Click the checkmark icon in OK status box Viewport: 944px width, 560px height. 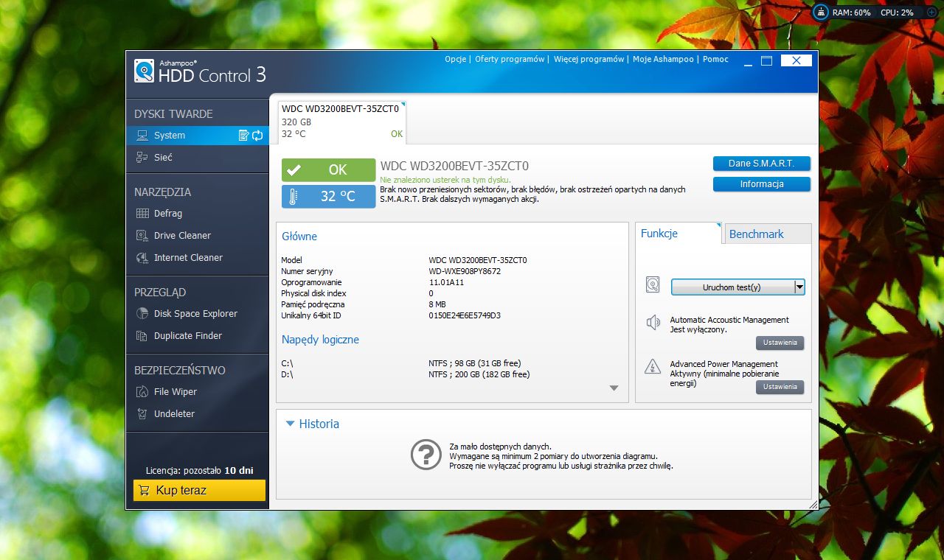tap(294, 170)
